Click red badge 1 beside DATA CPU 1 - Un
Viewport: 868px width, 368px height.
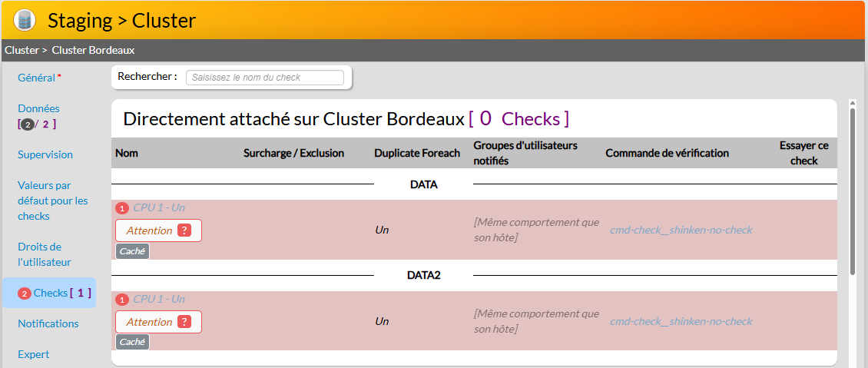122,208
